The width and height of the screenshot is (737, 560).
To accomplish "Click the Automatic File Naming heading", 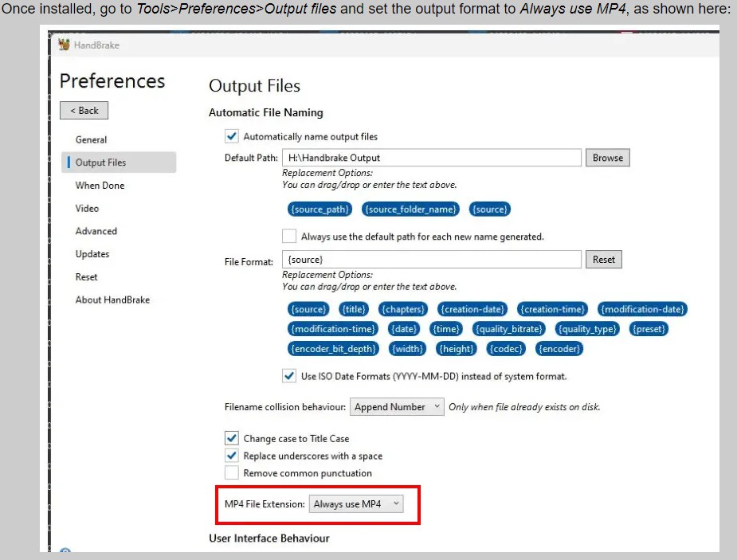I will [x=265, y=113].
